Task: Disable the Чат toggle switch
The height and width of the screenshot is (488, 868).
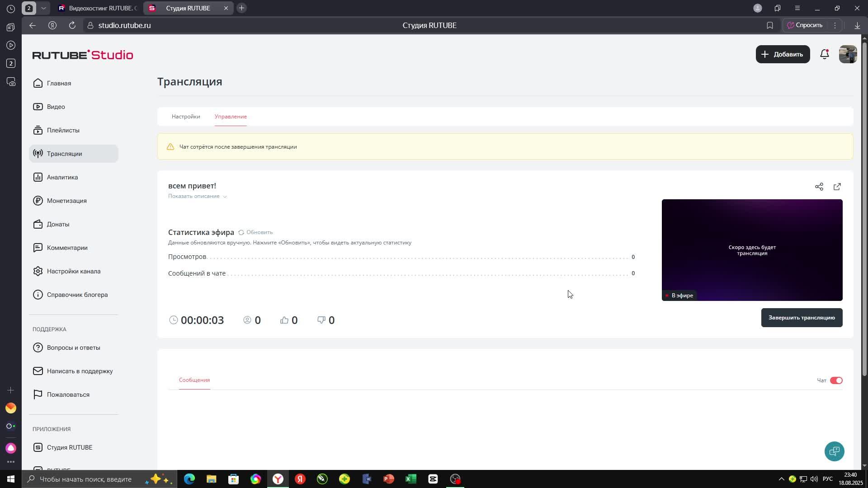Action: [836, 380]
